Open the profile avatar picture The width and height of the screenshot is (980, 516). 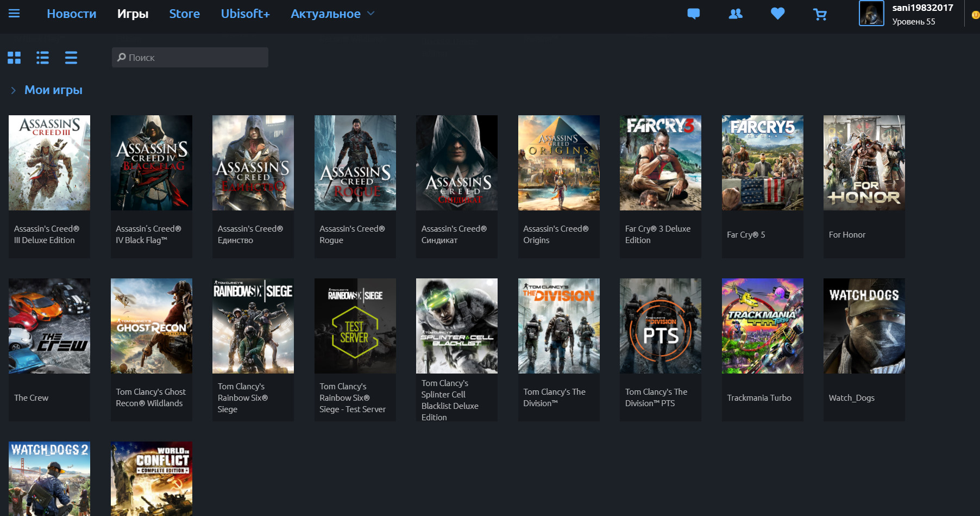871,14
